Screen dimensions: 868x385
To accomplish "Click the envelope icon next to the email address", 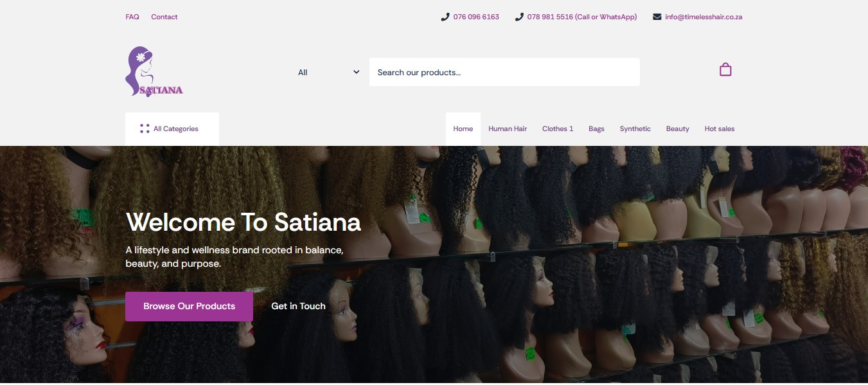I will (x=657, y=16).
